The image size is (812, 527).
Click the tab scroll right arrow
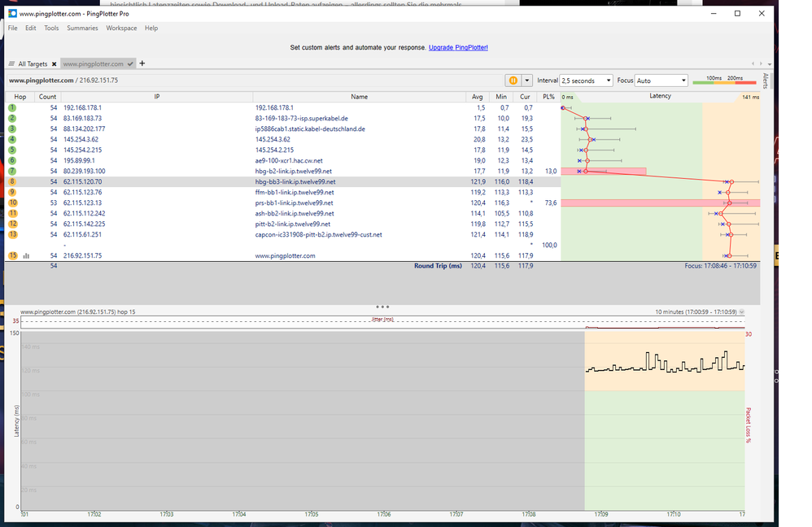pyautogui.click(x=761, y=63)
